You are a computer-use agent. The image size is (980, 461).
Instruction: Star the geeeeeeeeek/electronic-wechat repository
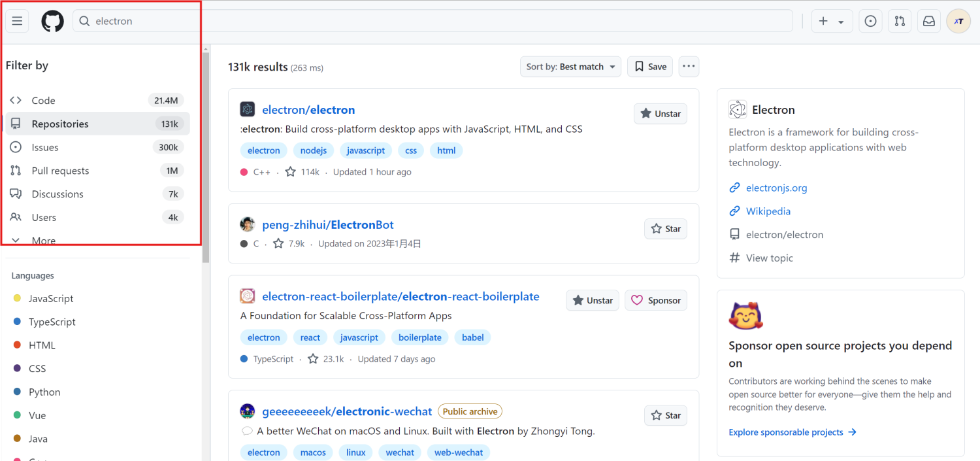pyautogui.click(x=665, y=415)
